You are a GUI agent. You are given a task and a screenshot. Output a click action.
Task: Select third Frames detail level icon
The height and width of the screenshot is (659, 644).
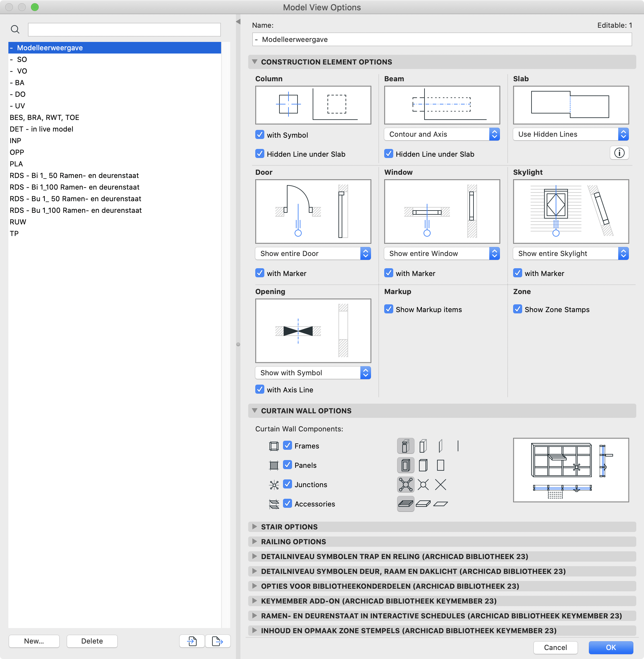[x=440, y=446]
